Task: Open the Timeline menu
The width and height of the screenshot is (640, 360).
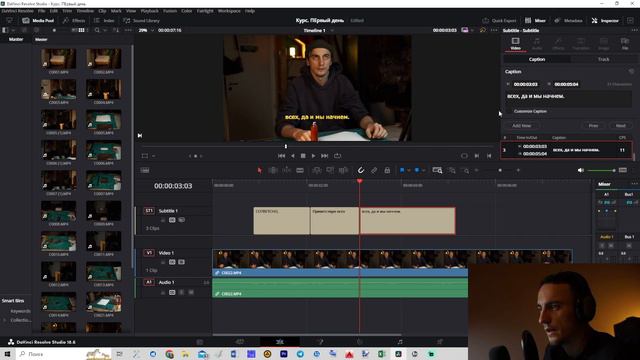Action: click(85, 11)
